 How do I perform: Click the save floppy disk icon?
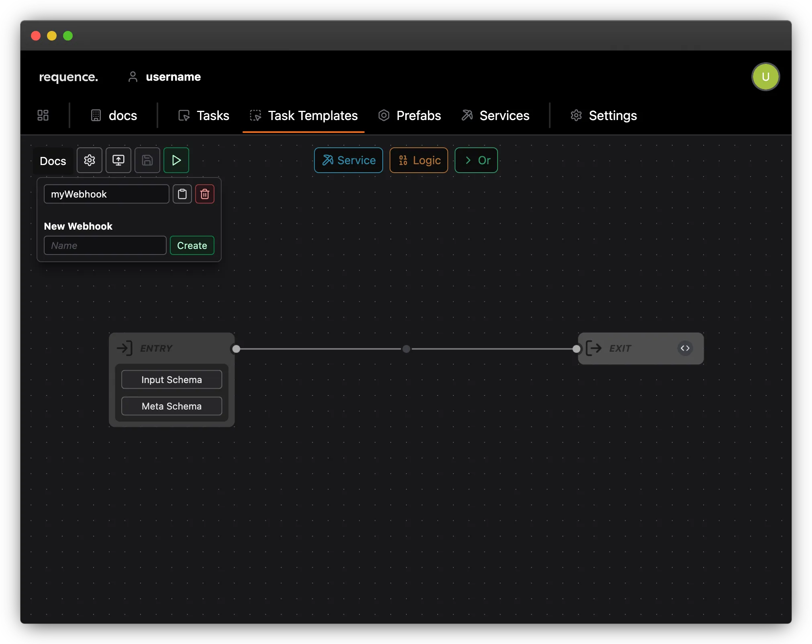coord(147,160)
